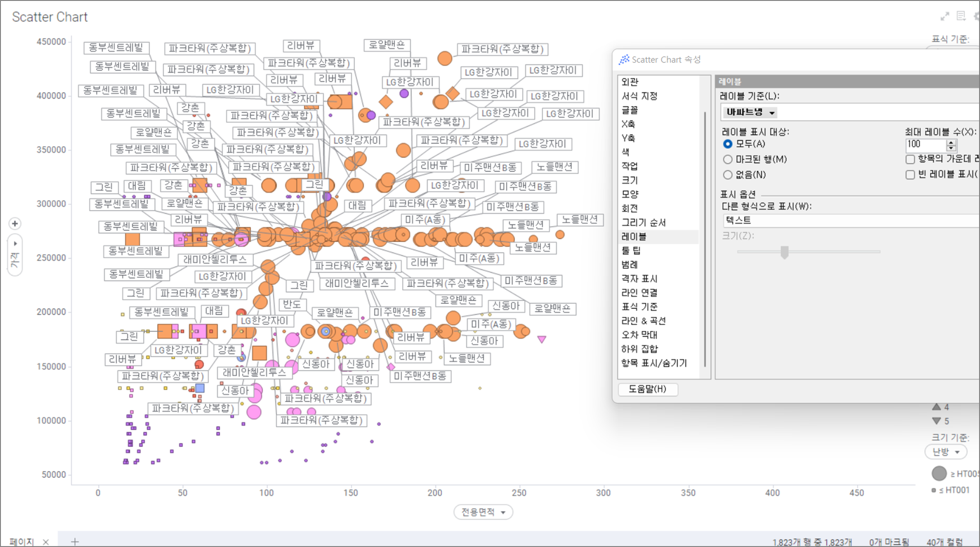Choose 없음(N) label display option

pyautogui.click(x=728, y=174)
